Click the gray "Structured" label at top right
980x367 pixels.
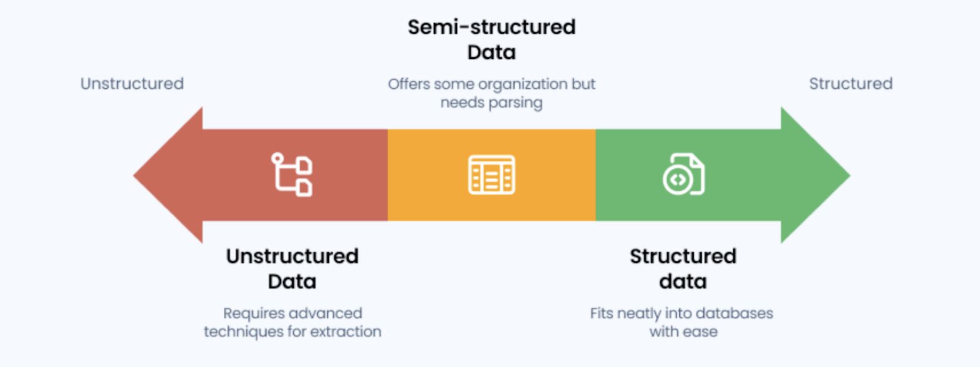click(x=851, y=84)
